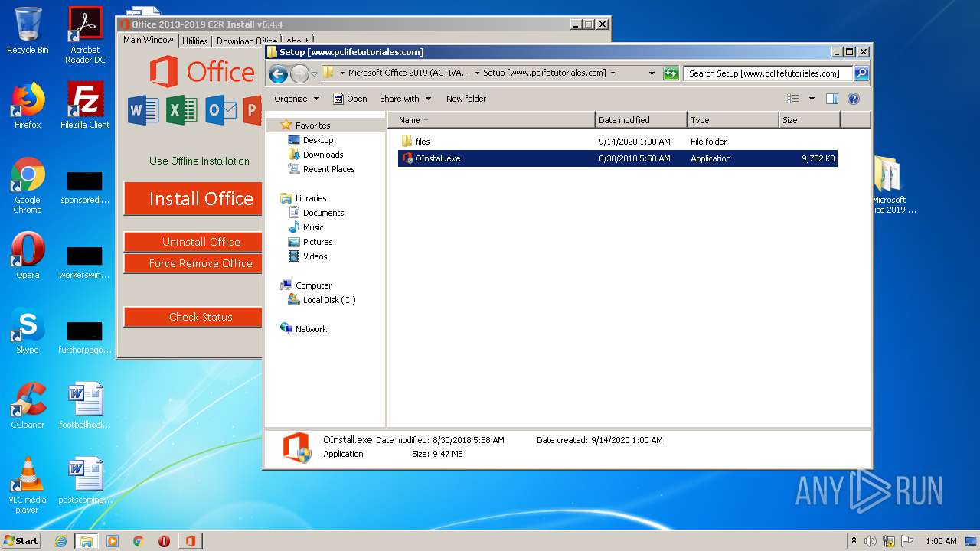Switch to Download Office tab
Screen dimensions: 980x551
pyautogui.click(x=247, y=41)
